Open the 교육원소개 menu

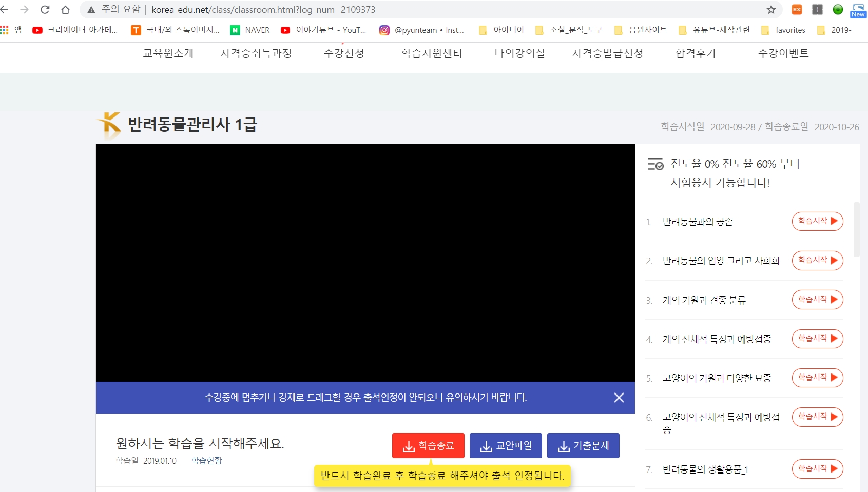[168, 53]
